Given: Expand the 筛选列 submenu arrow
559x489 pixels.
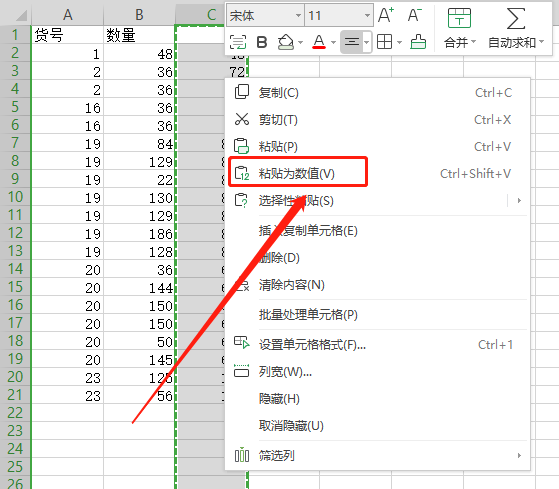Looking at the screenshot, I should coord(519,455).
